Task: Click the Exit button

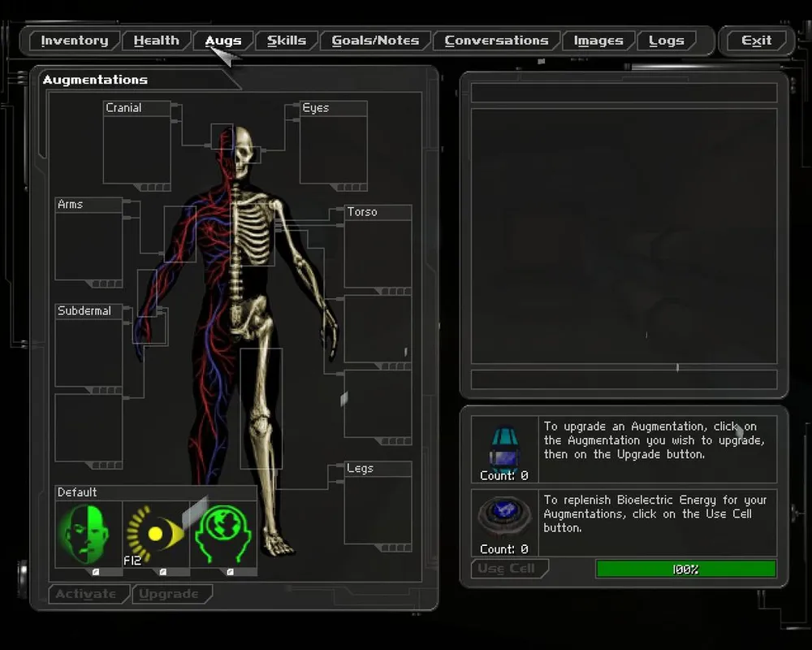Action: click(756, 41)
